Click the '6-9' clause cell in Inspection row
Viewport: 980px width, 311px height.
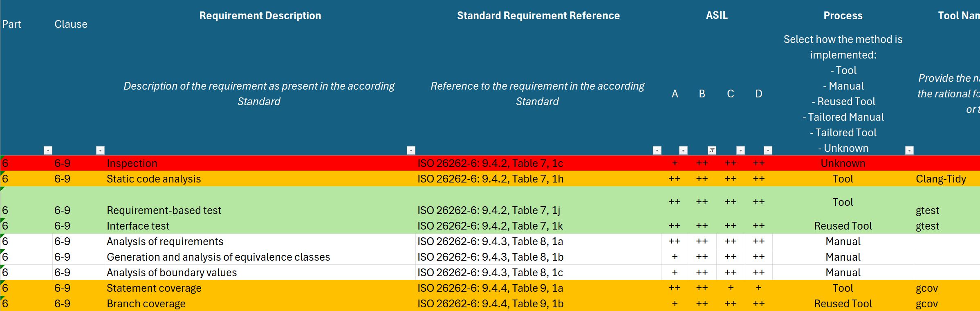78,163
